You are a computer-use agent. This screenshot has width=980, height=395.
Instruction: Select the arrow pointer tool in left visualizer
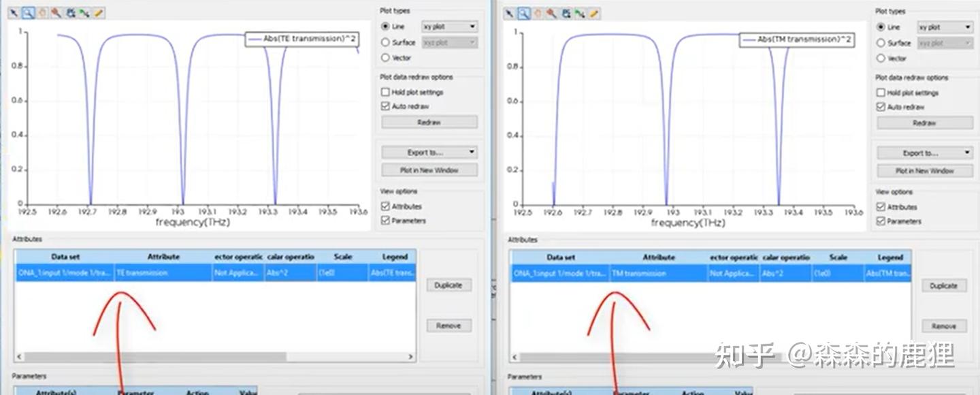[14, 12]
